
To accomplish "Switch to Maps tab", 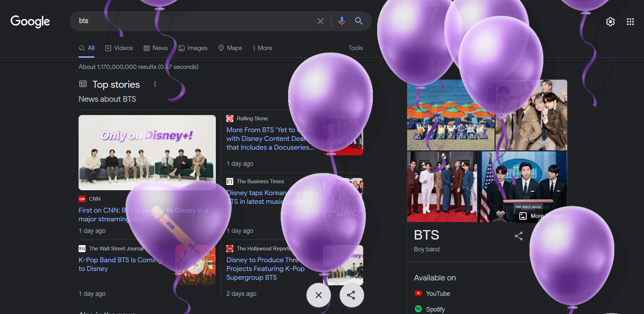I will click(230, 48).
